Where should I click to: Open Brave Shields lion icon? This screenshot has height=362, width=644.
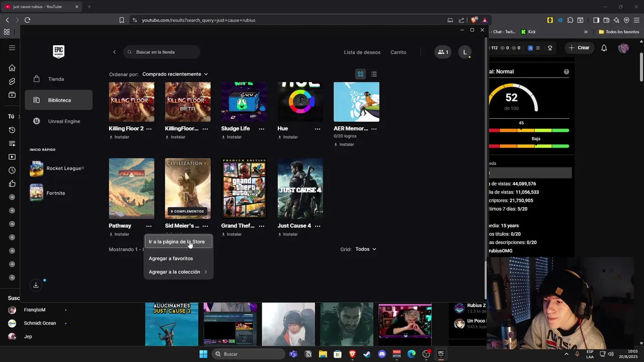tap(474, 20)
